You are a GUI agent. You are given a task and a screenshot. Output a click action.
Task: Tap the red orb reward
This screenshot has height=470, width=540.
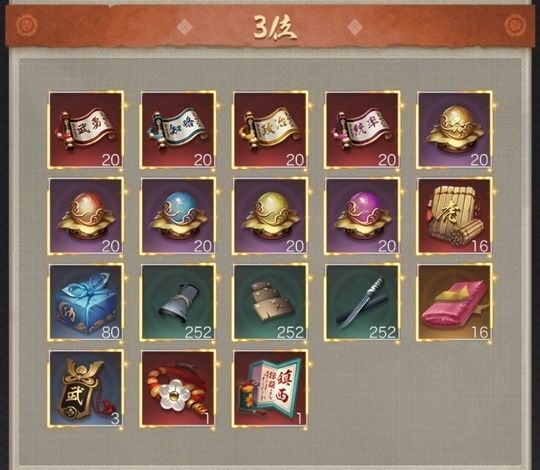(x=86, y=216)
